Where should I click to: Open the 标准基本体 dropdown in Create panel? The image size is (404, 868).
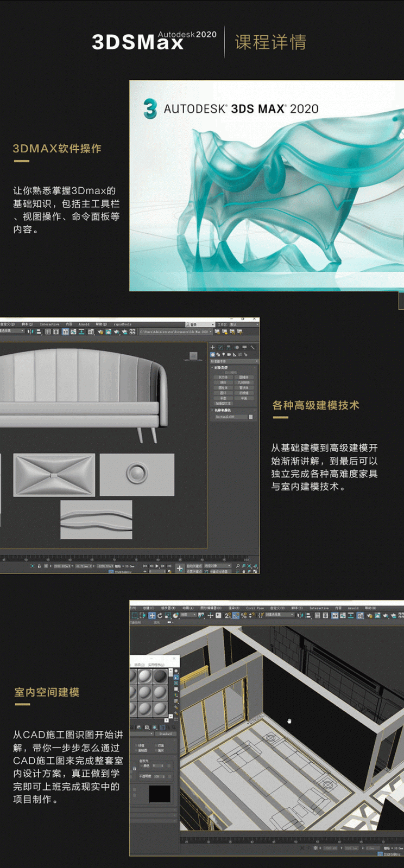click(234, 361)
